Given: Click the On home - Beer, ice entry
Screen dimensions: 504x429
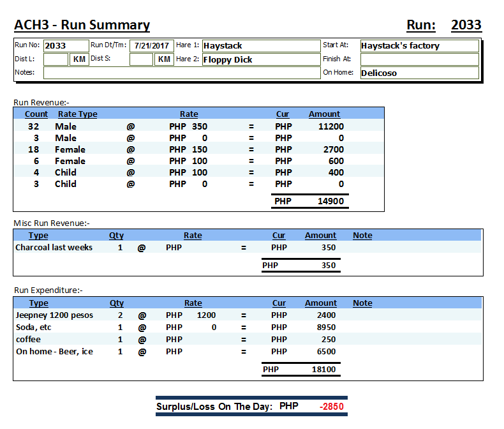Looking at the screenshot, I should pos(54,351).
